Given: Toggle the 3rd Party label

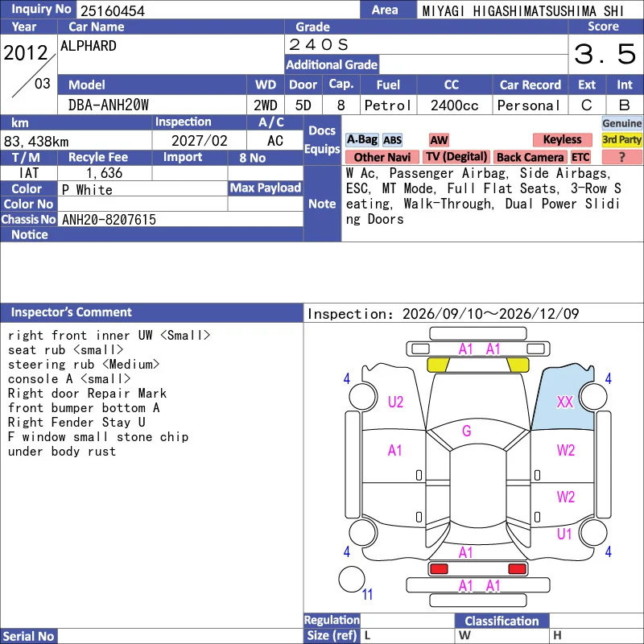Looking at the screenshot, I should 621,140.
